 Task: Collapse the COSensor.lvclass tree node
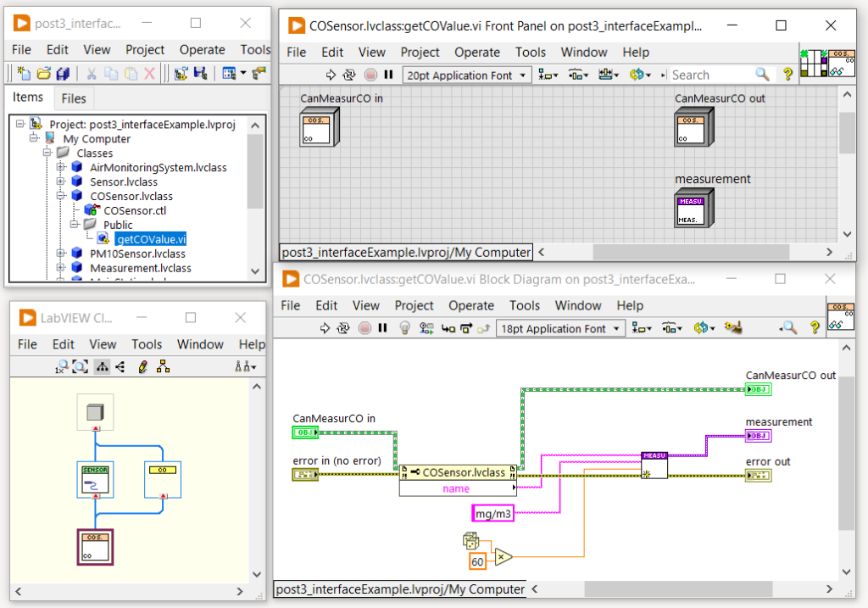coord(61,196)
